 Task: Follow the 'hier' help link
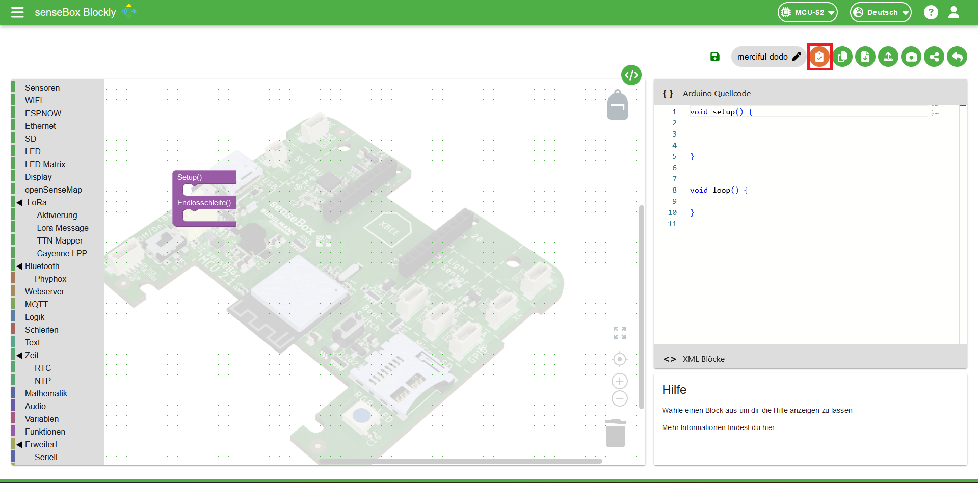[x=768, y=427]
